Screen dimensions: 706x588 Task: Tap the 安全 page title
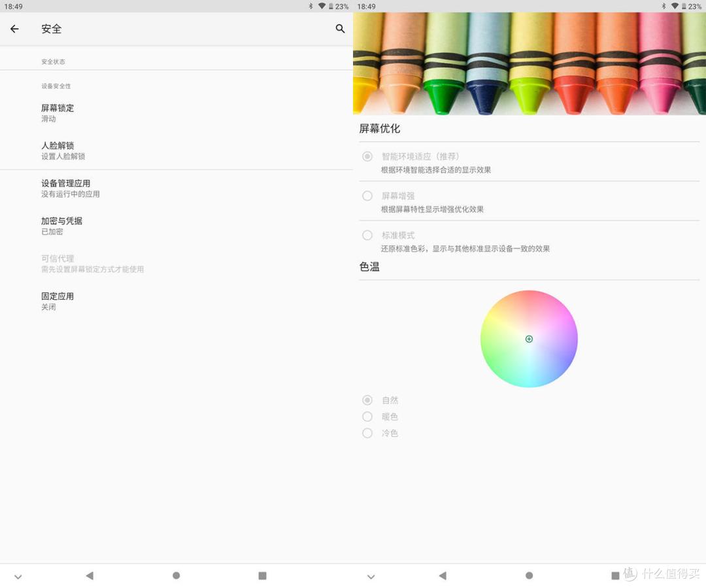pos(52,29)
